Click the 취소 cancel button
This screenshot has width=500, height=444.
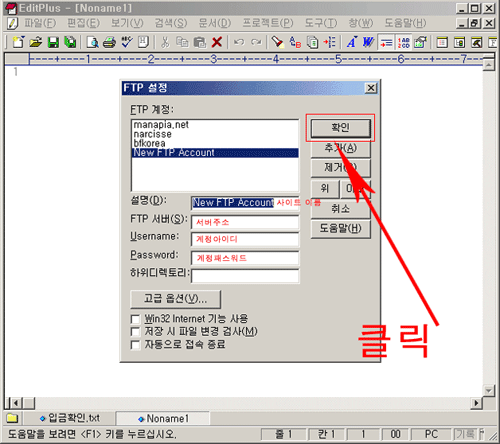340,209
